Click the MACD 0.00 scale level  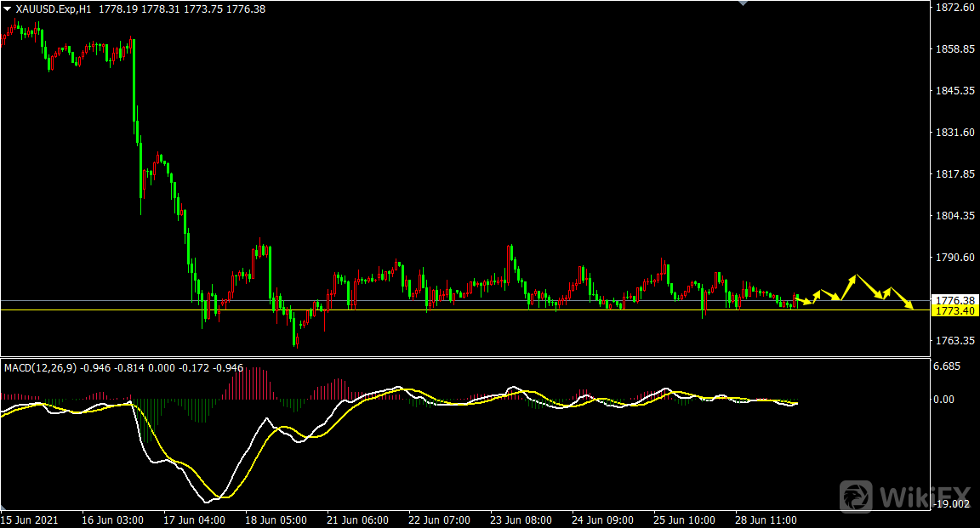point(946,399)
